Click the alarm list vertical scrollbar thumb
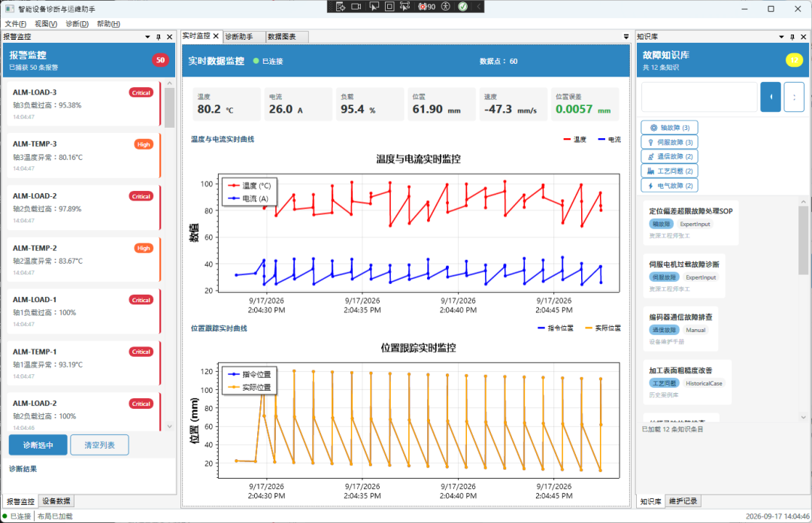This screenshot has width=812, height=523. tap(169, 107)
